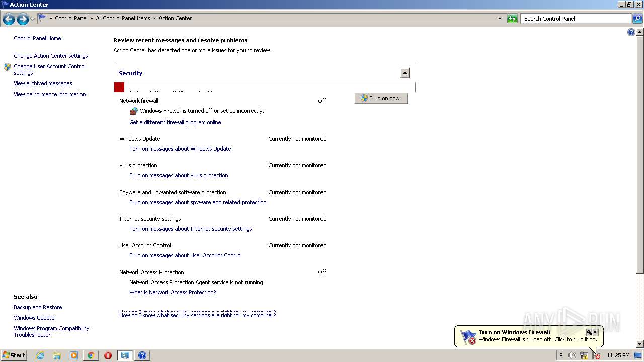The height and width of the screenshot is (362, 644).
Task: Open network tray icon with warning
Action: 584,355
